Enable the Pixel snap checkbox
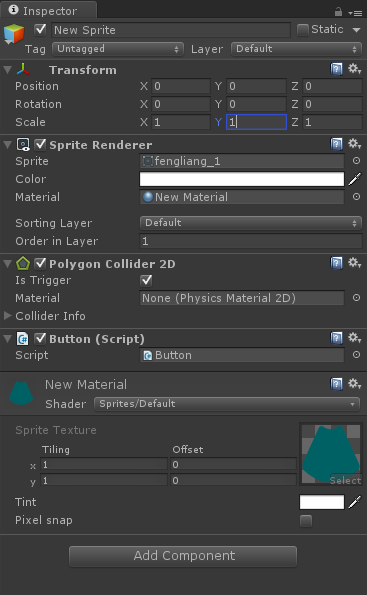 [x=306, y=521]
